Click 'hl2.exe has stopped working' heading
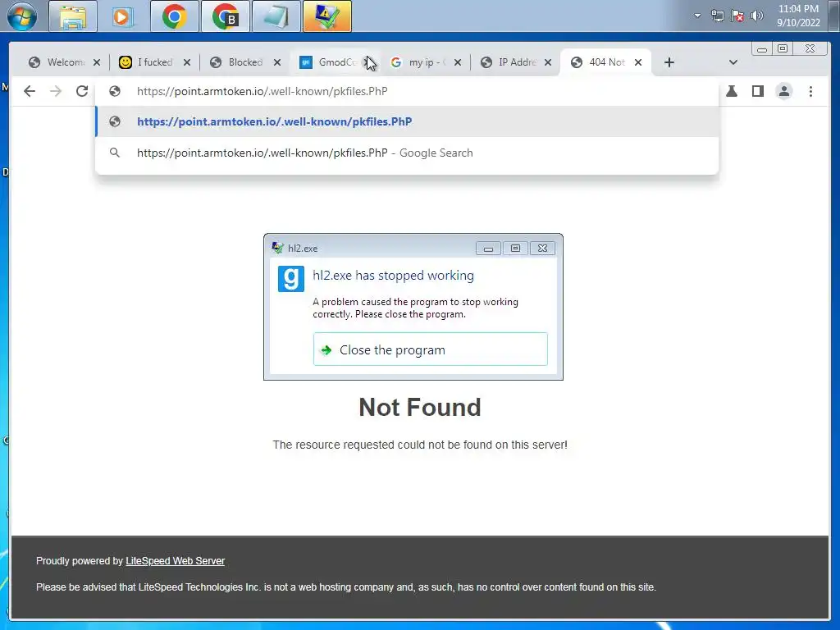Viewport: 840px width, 630px height. click(393, 276)
